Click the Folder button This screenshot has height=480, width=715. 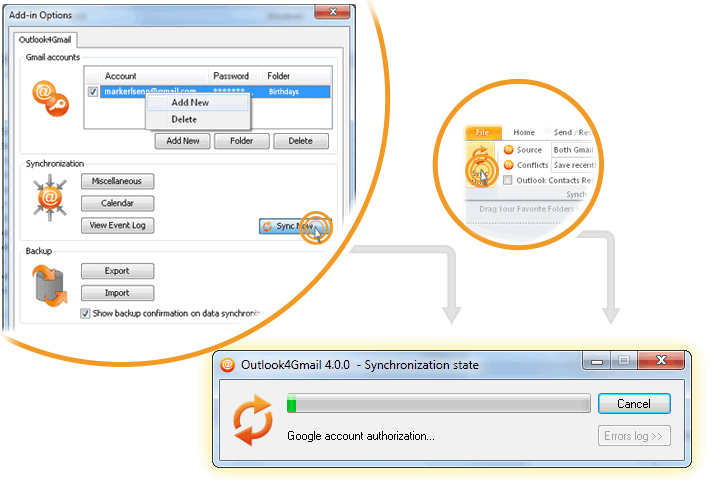click(242, 141)
